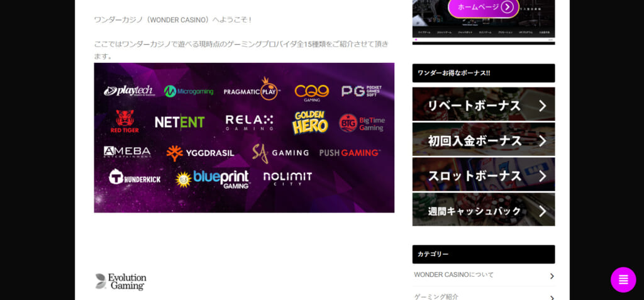Click the Push Gaming logo
This screenshot has height=300, width=644.
click(350, 153)
